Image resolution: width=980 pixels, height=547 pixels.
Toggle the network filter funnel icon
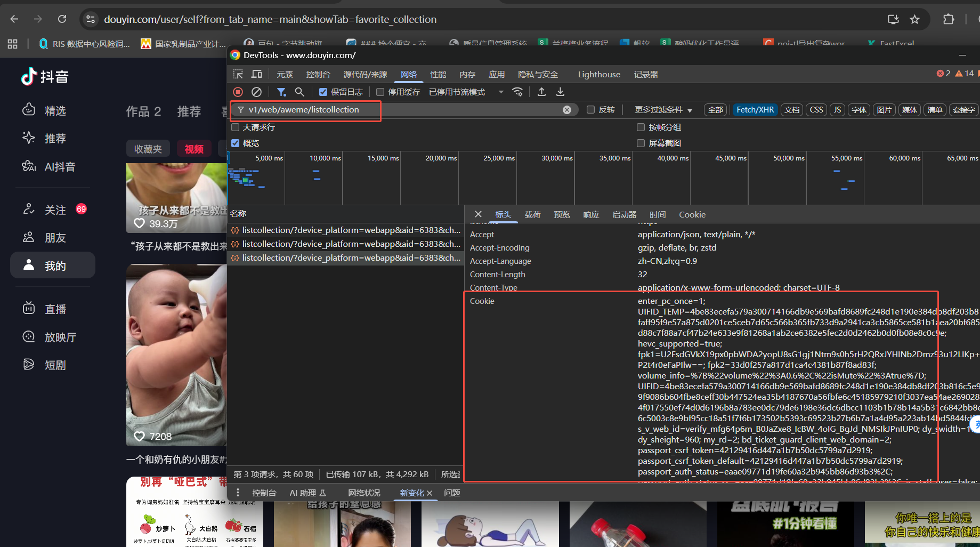coord(281,92)
